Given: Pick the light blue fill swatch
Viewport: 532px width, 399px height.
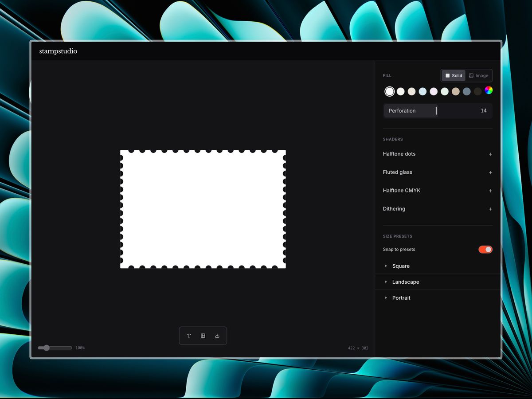Looking at the screenshot, I should 422,91.
